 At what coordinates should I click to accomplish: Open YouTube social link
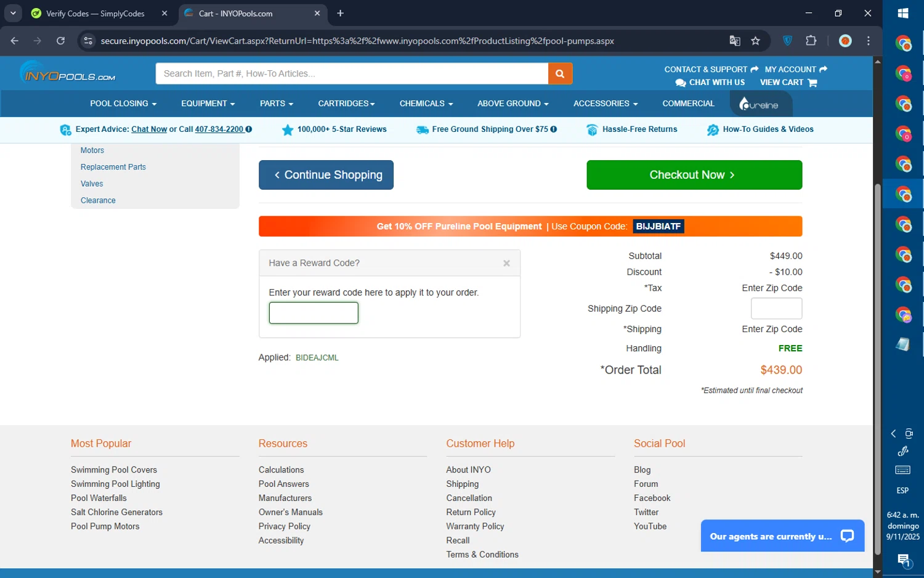click(x=650, y=526)
